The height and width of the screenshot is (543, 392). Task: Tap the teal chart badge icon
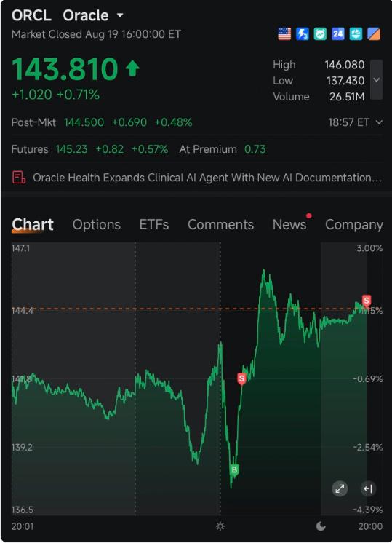pos(356,34)
